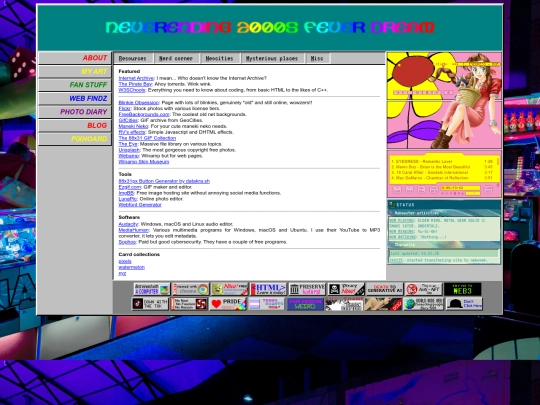This screenshot has height=405, width=540.
Task: Open the 'pixels' Carrd collection link
Action: pyautogui.click(x=125, y=261)
